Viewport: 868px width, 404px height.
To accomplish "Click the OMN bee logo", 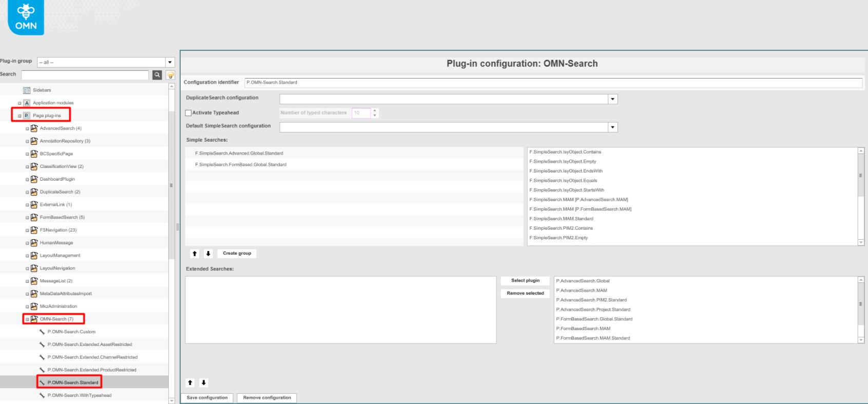I will [26, 17].
